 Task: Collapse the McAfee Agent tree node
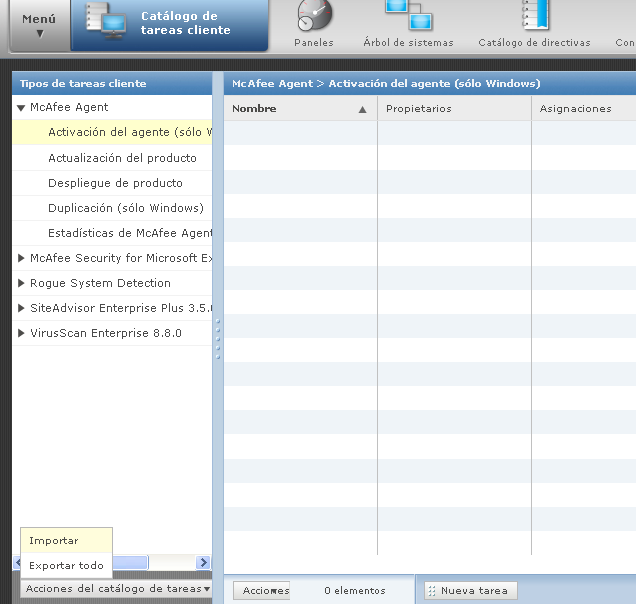coord(21,108)
